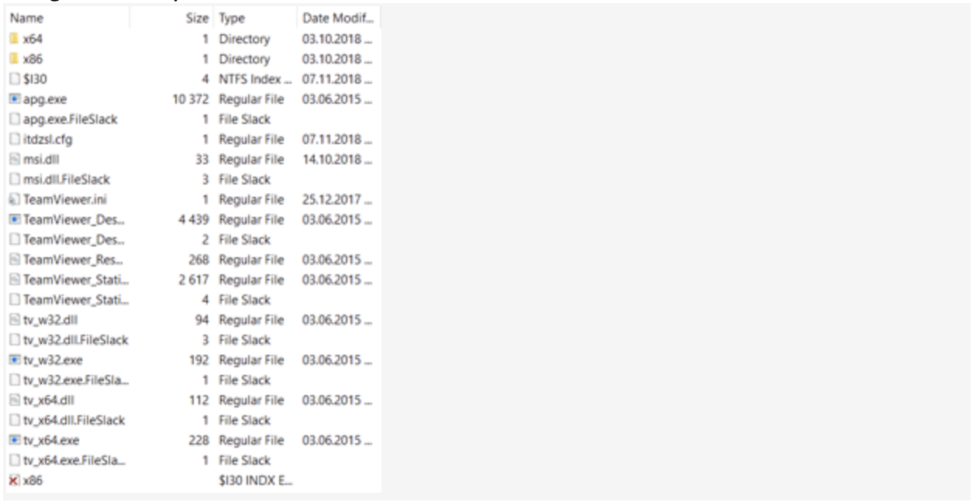Select the x64 folder icon
Screen dimensions: 980x502
tap(15, 39)
